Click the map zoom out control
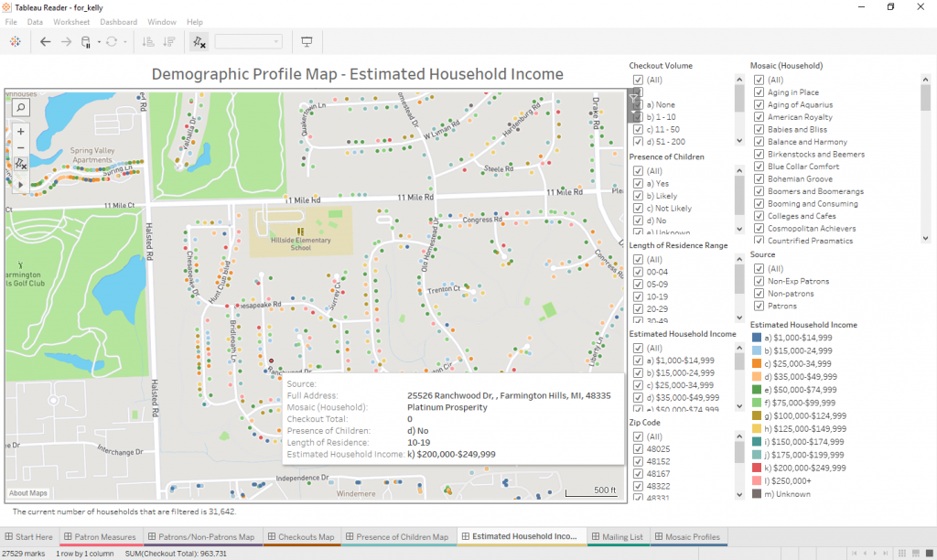Screen dimensions: 937x560 20,145
